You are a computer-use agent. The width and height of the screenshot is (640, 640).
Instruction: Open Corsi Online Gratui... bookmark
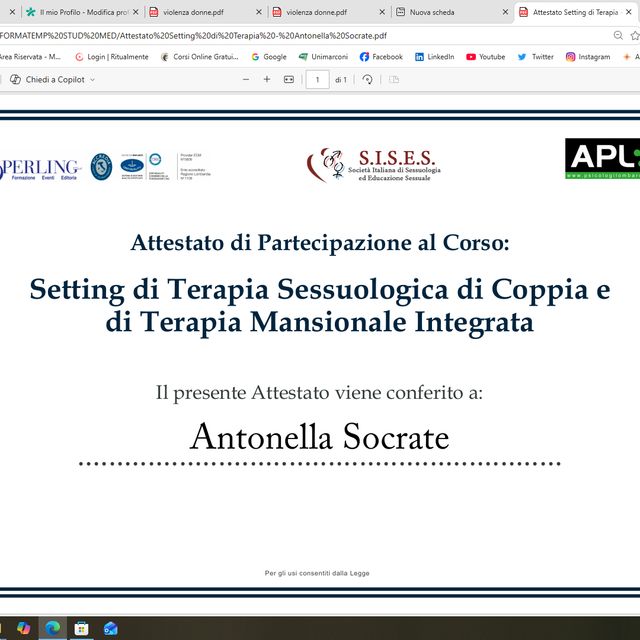coord(200,57)
